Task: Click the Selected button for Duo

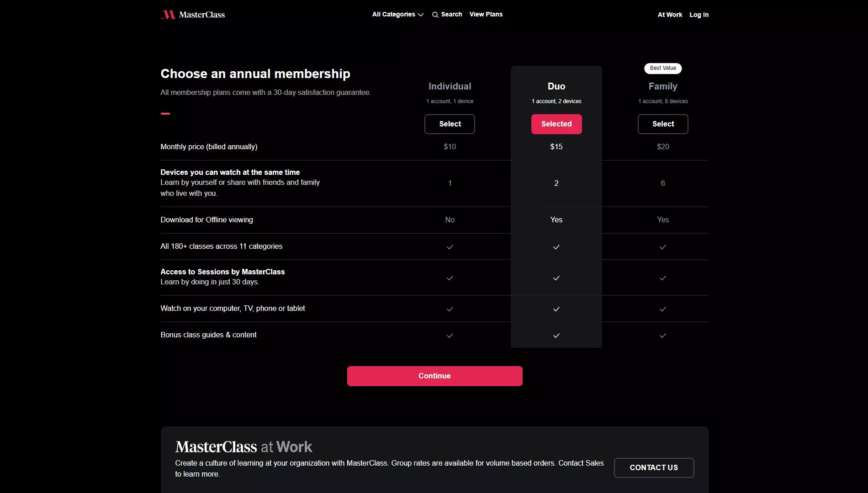Action: [x=556, y=124]
